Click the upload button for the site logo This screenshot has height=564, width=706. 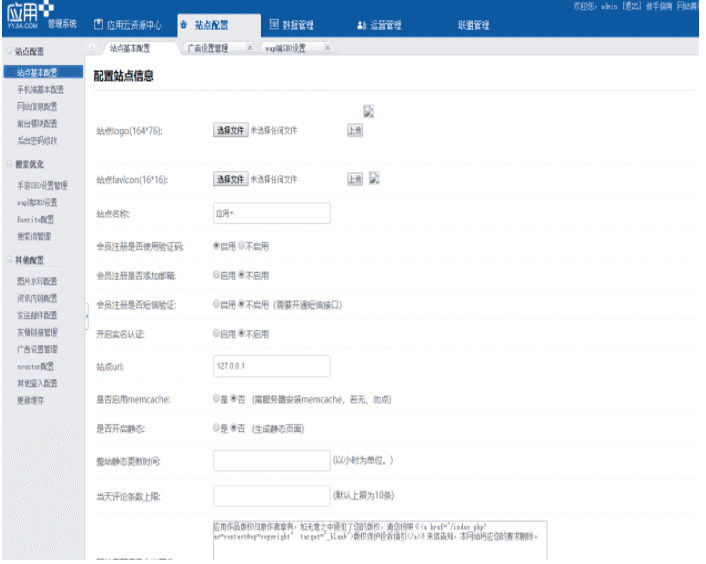tap(355, 131)
